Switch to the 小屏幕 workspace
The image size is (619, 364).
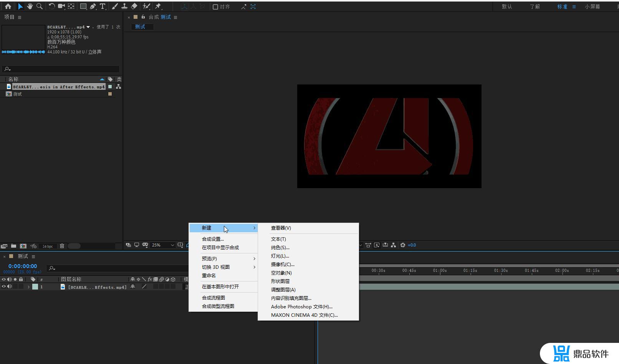point(593,7)
